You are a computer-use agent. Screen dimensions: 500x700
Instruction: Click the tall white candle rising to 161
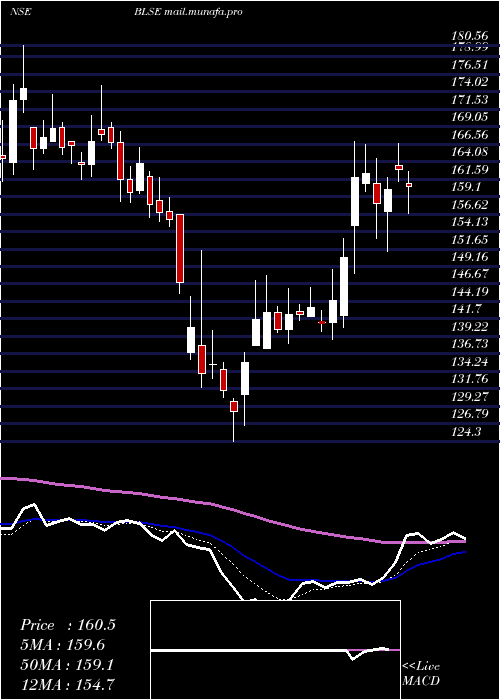pyautogui.click(x=355, y=201)
